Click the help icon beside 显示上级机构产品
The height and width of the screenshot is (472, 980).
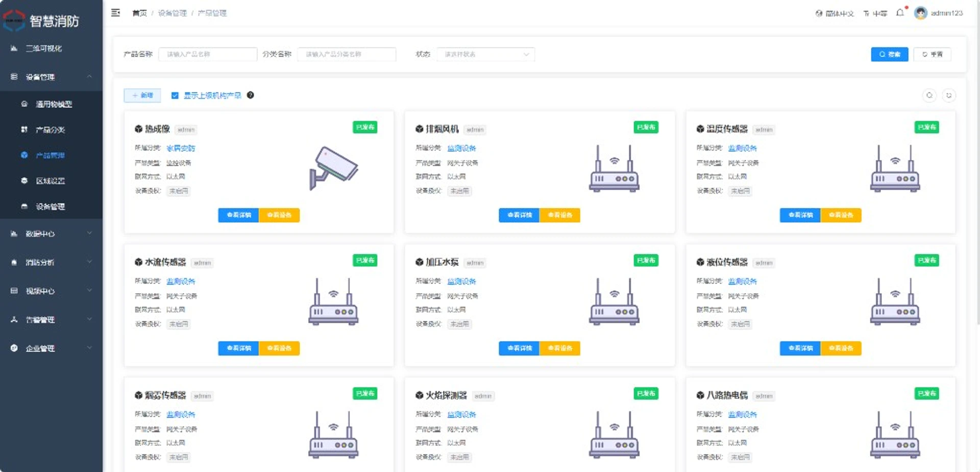pyautogui.click(x=250, y=95)
